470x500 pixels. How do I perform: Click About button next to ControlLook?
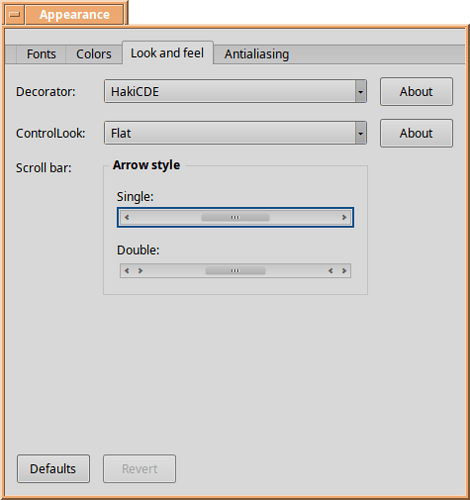(416, 133)
